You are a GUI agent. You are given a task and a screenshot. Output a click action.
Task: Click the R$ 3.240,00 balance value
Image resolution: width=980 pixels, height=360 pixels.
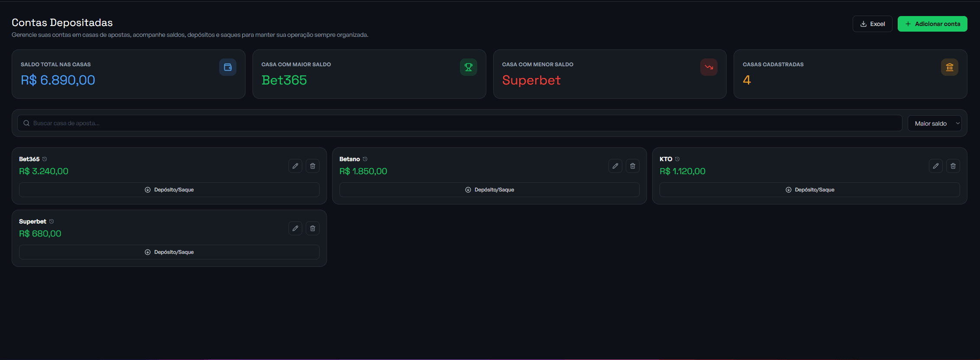point(44,171)
